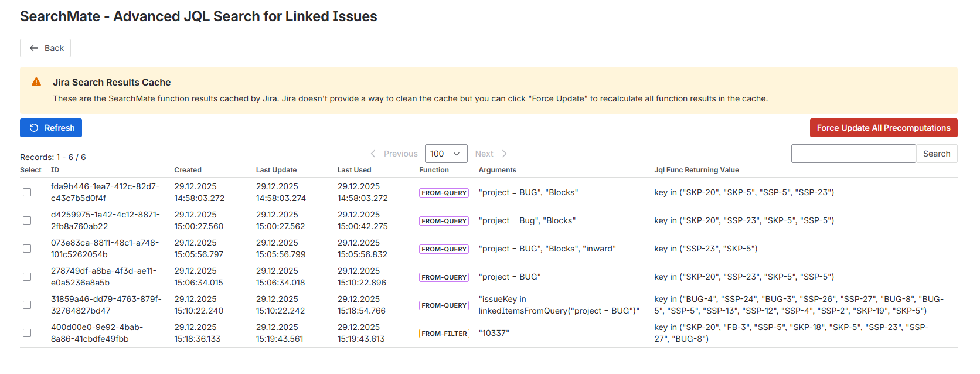Click Last Used time 15:18:54.766
The width and height of the screenshot is (980, 374).
pos(362,311)
